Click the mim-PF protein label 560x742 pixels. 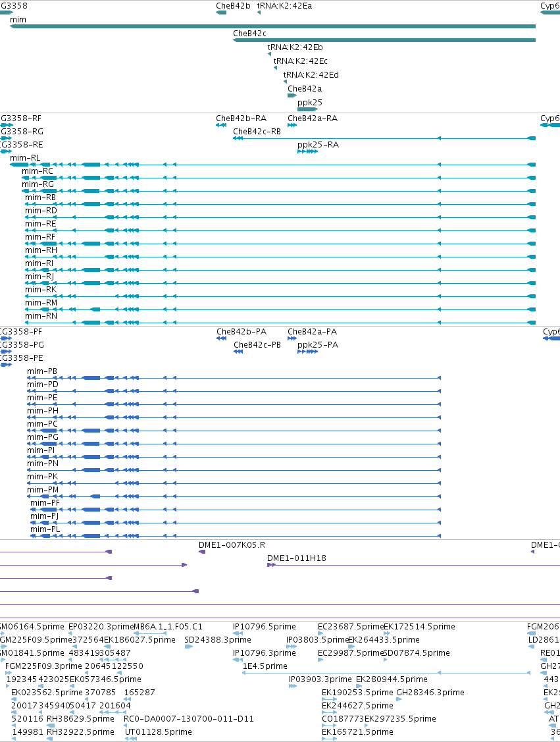pos(45,503)
